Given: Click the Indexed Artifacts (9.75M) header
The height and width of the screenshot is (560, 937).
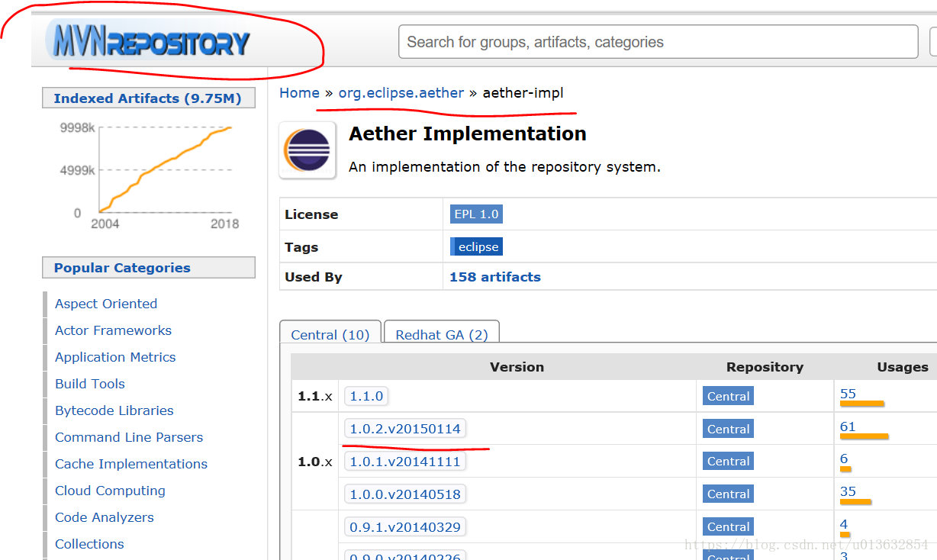Looking at the screenshot, I should tap(149, 98).
